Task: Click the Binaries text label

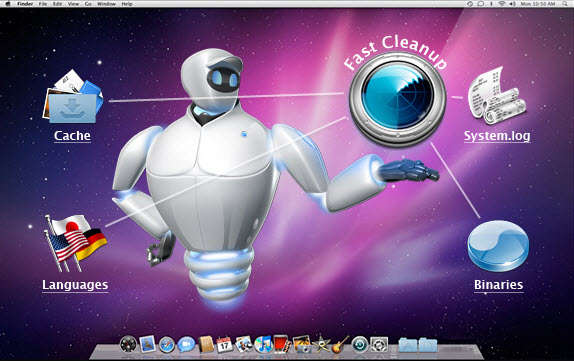Action: (x=499, y=285)
